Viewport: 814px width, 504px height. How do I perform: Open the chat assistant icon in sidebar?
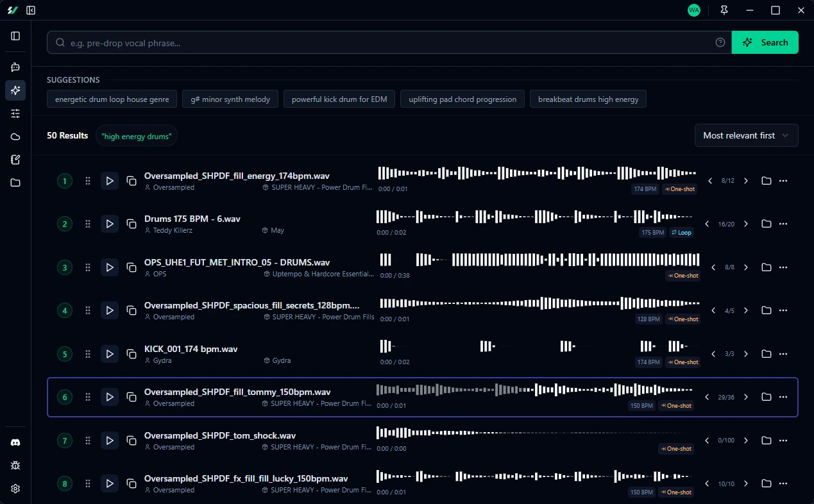coord(15,67)
